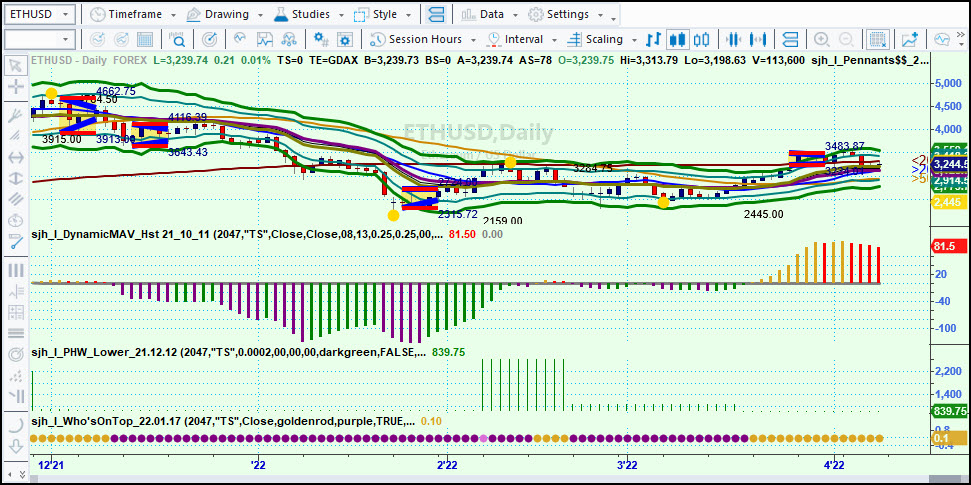Viewport: 971px width, 485px height.
Task: Open the gears with hash settings icon
Action: tap(321, 40)
